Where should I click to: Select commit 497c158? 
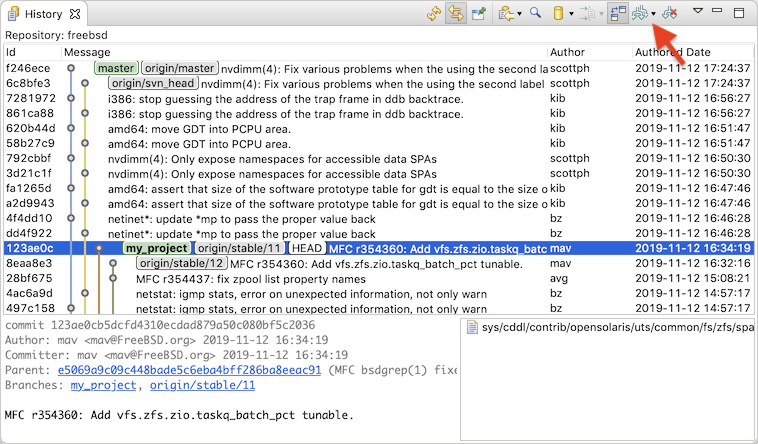coord(378,308)
